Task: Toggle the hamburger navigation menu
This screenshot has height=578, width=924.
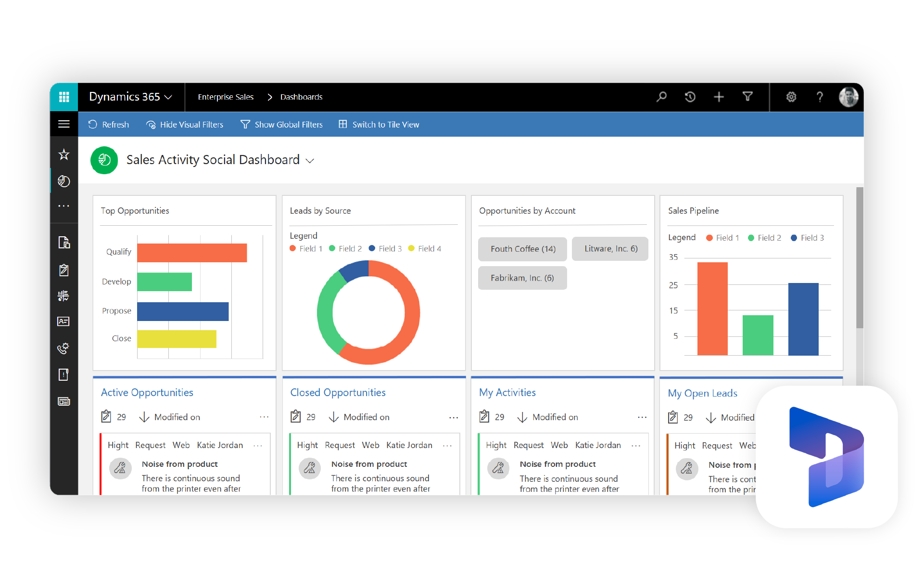Action: coord(64,124)
